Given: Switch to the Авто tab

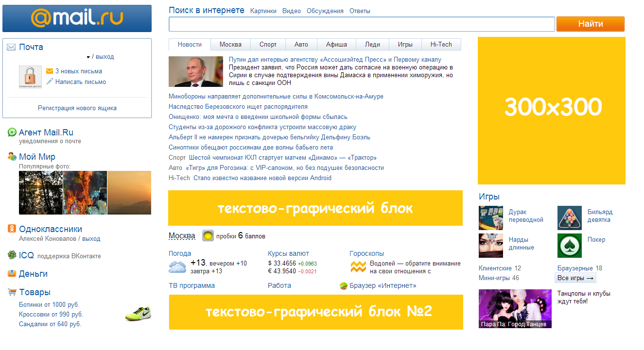Looking at the screenshot, I should pos(301,44).
